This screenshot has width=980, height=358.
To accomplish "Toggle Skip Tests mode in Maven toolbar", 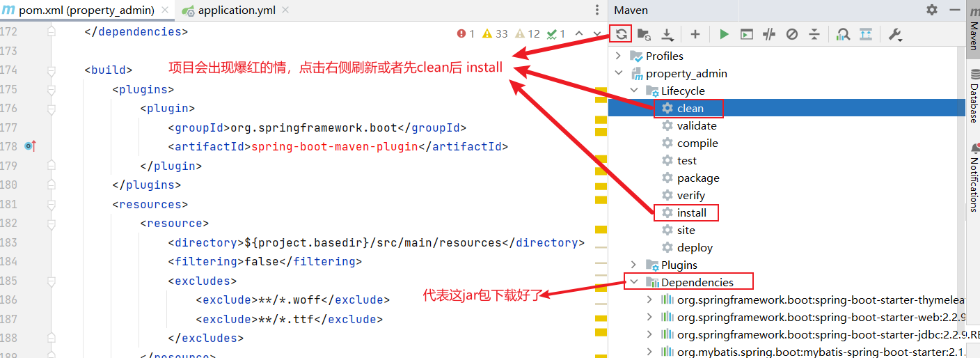I will coord(791,33).
